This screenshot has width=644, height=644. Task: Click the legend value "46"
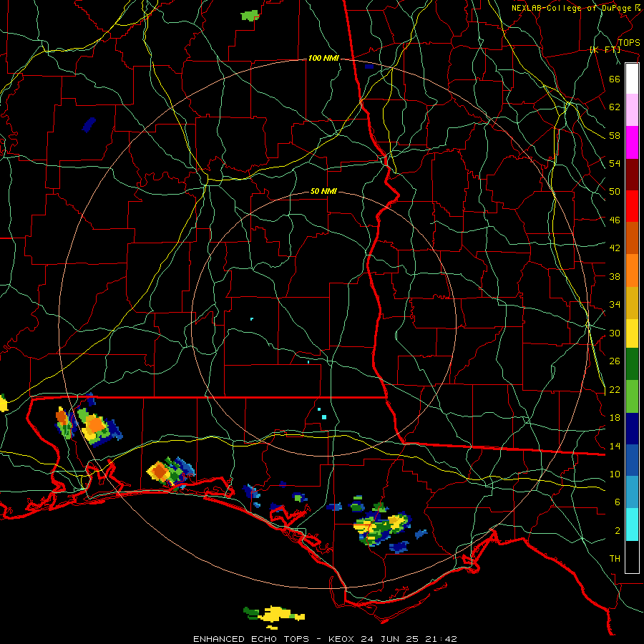[615, 220]
